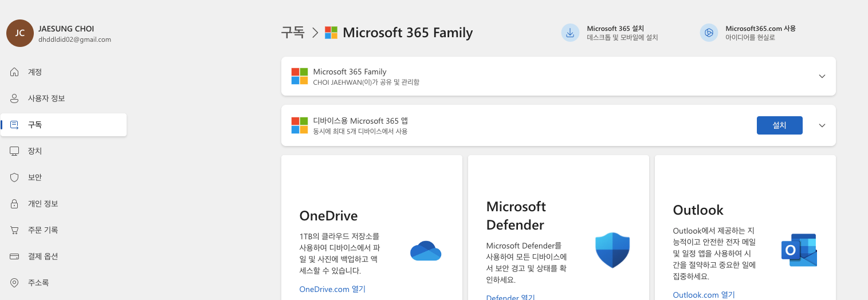
Task: Click the dhddldid02@gmail.com email text
Action: (x=74, y=40)
